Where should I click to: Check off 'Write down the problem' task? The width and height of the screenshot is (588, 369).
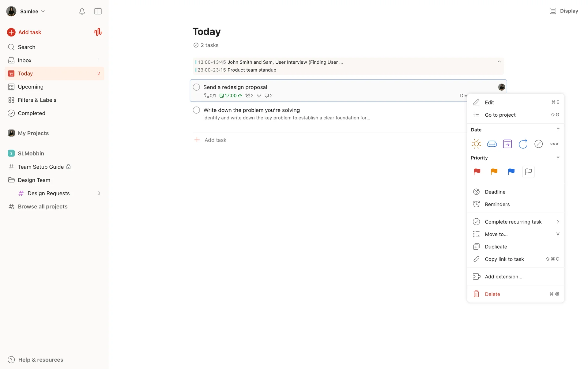coord(196,110)
